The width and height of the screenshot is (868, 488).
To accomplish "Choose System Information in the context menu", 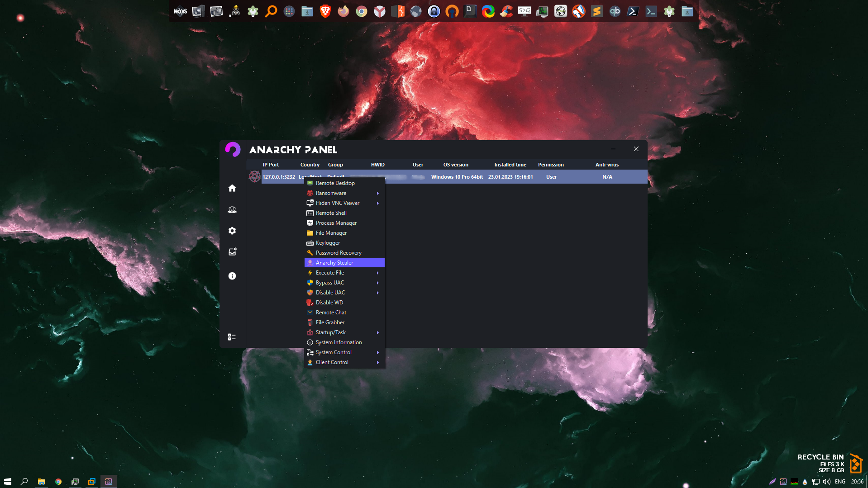I will pos(339,342).
